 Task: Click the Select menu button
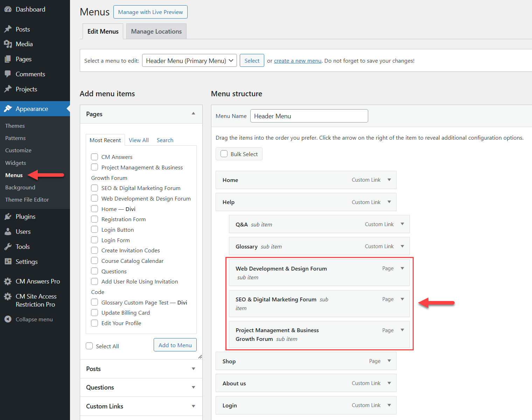252,61
